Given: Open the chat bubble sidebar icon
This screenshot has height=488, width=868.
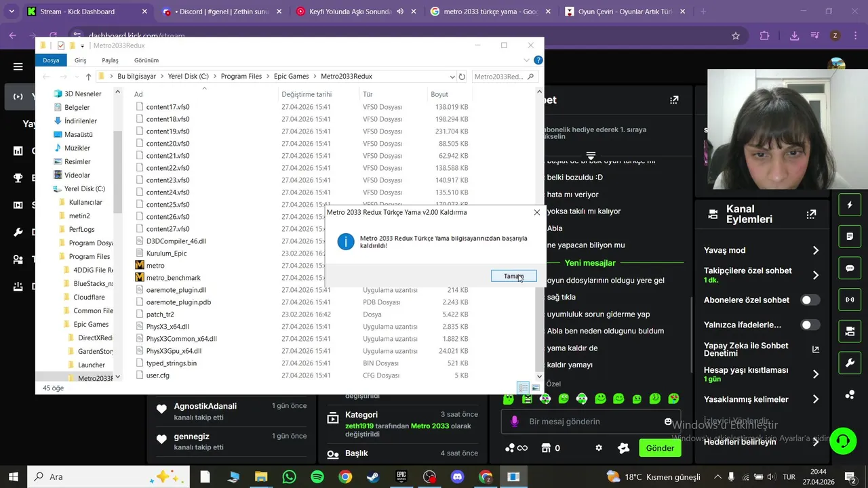Looking at the screenshot, I should tap(850, 268).
